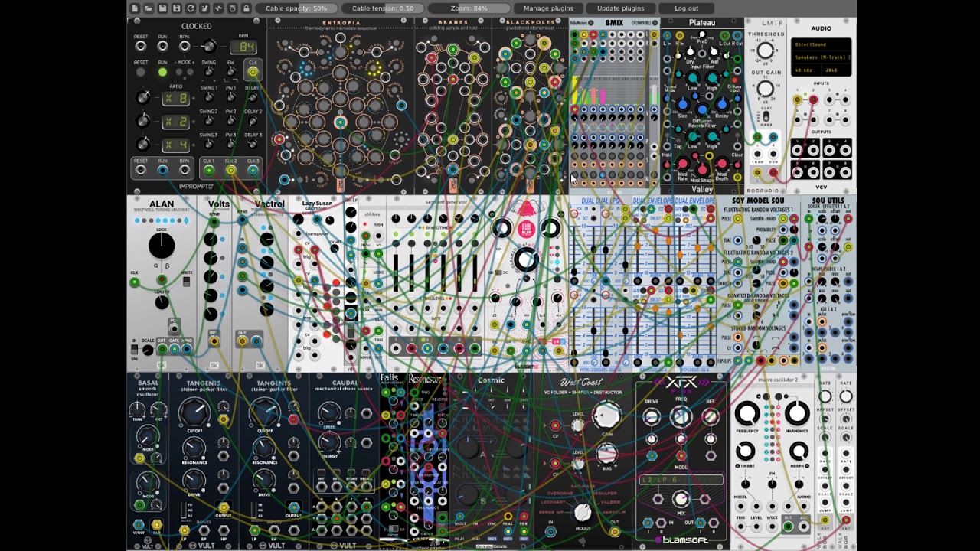This screenshot has width=980, height=551.
Task: Open the Speakers device menu in Audio
Action: coord(821,57)
